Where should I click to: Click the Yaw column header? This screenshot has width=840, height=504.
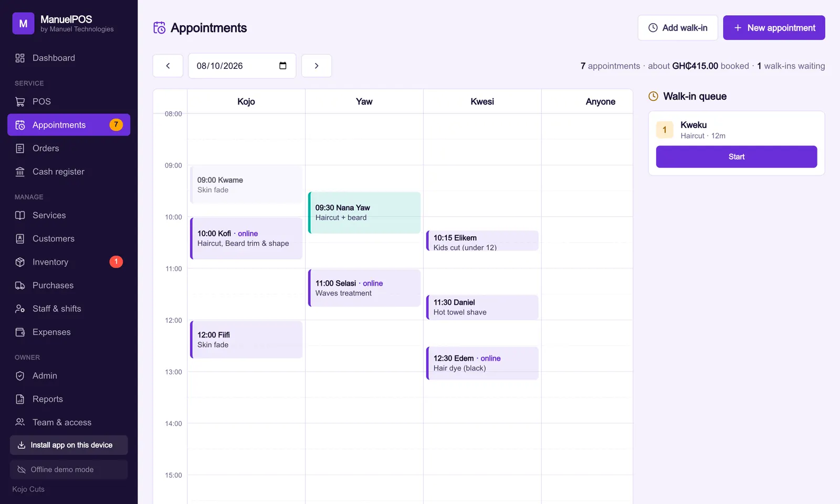(364, 101)
